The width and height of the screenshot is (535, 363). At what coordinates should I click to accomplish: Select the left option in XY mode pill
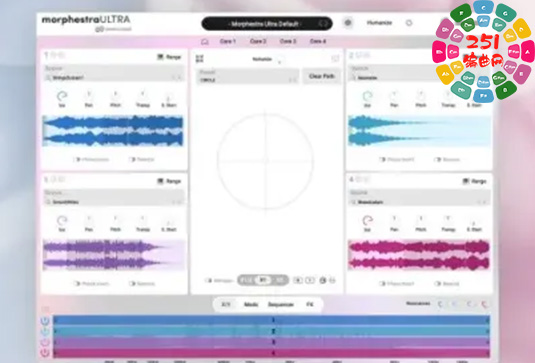246,280
